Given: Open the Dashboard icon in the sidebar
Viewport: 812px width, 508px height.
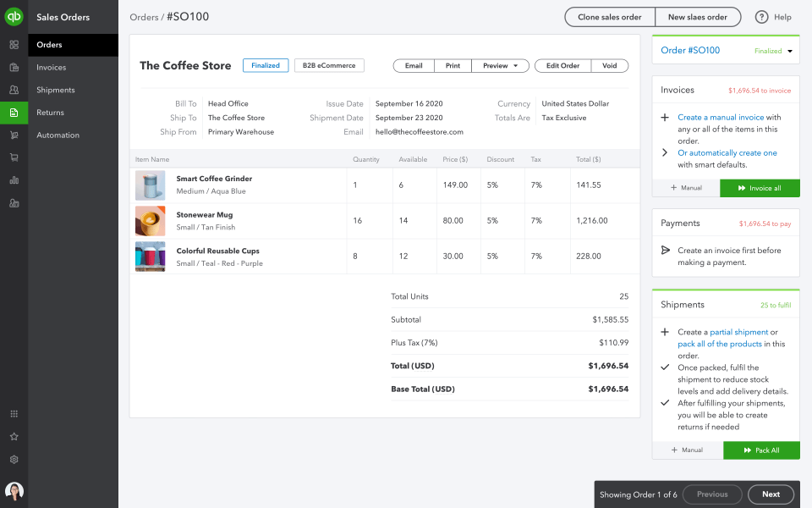Looking at the screenshot, I should tap(14, 44).
